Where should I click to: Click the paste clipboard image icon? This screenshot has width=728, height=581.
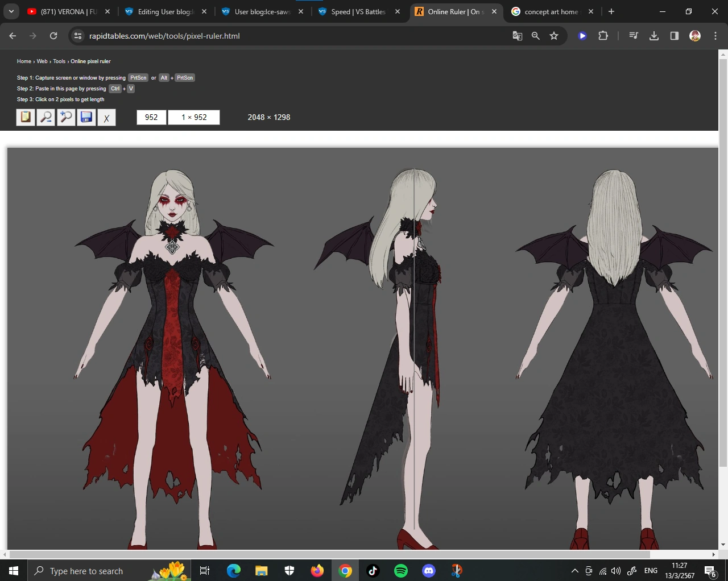[x=26, y=117]
